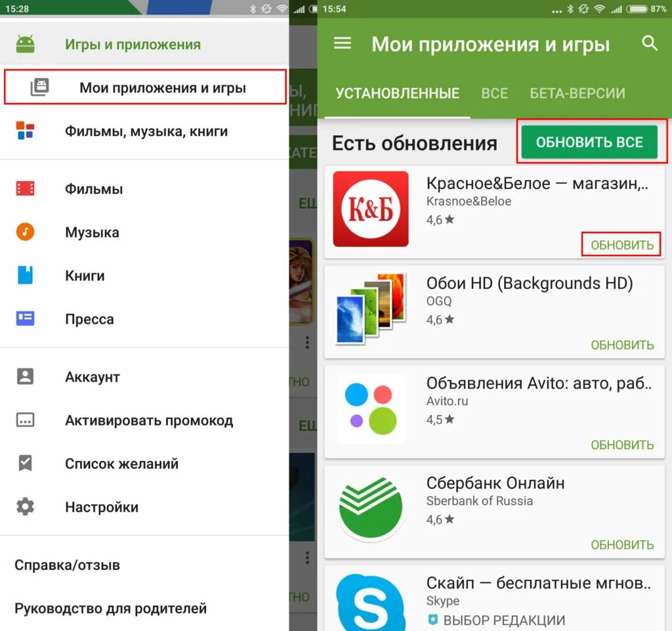Screen dimensions: 672x631
Task: Tap the My apps and games icon
Action: point(39,87)
